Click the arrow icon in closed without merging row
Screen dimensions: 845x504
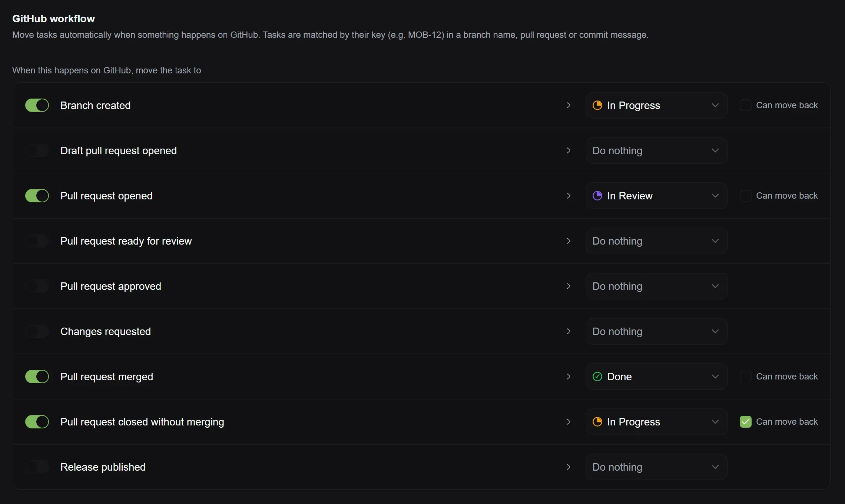coord(569,422)
